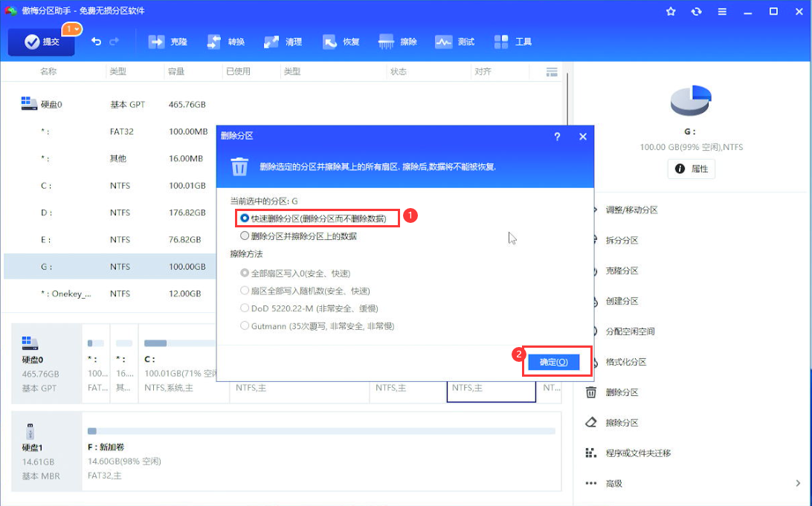This screenshot has height=506, width=812.
Task: Click the undo arrow icon
Action: tap(97, 42)
